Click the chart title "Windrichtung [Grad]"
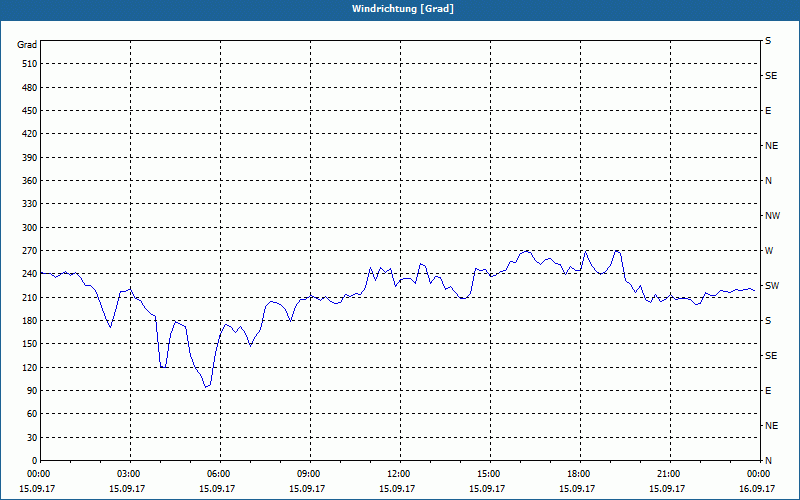This screenshot has width=800, height=500. (403, 9)
